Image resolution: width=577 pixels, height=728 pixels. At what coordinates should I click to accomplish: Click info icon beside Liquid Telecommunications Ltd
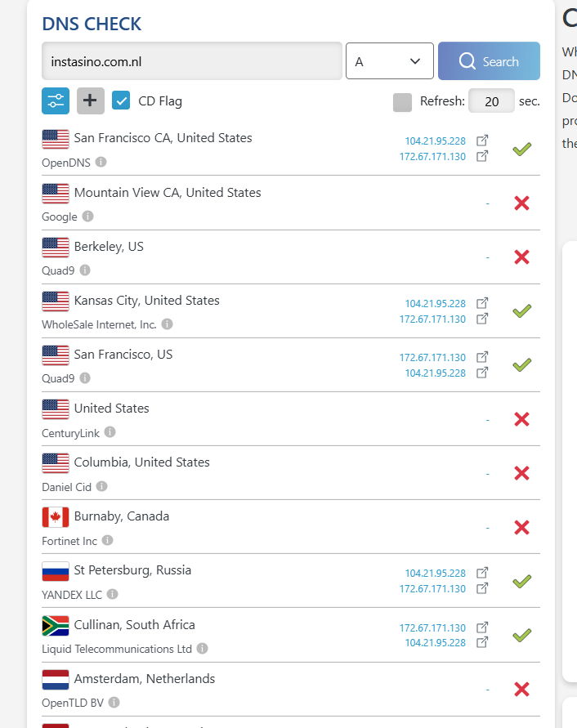(x=202, y=648)
